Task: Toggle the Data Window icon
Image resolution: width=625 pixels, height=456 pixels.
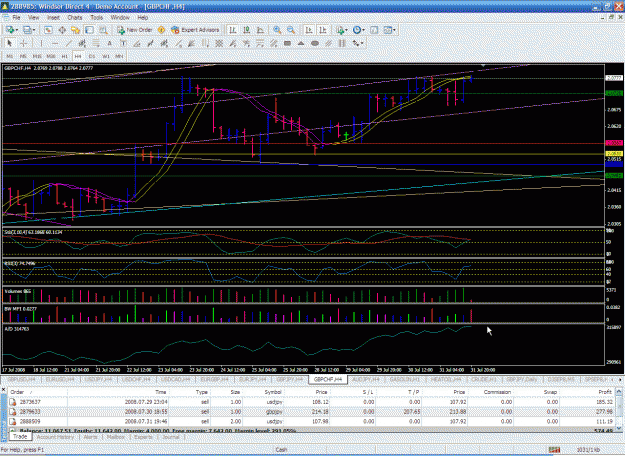Action: (x=62, y=30)
